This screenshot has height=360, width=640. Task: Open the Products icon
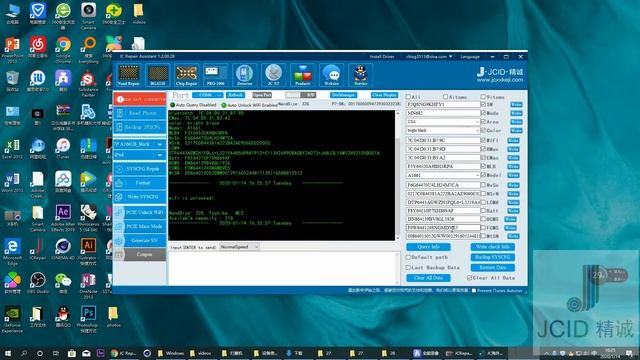click(302, 75)
